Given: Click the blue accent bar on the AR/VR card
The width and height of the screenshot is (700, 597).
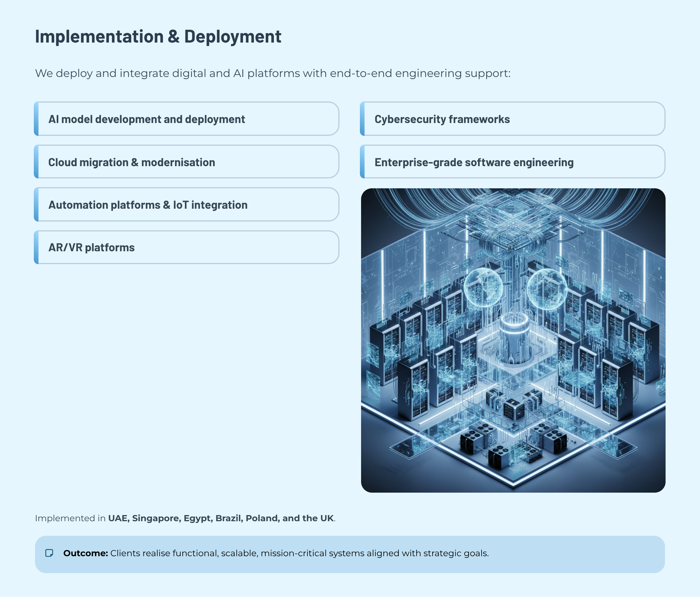Looking at the screenshot, I should coord(36,247).
